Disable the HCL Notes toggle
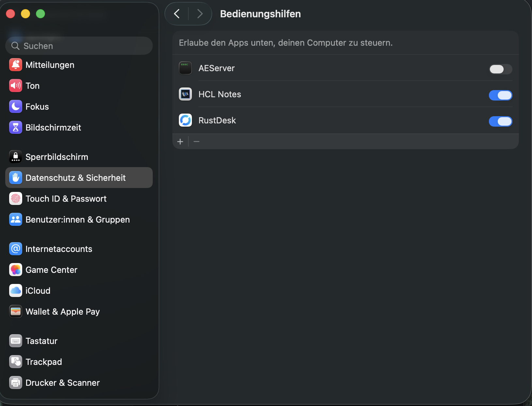 (500, 95)
